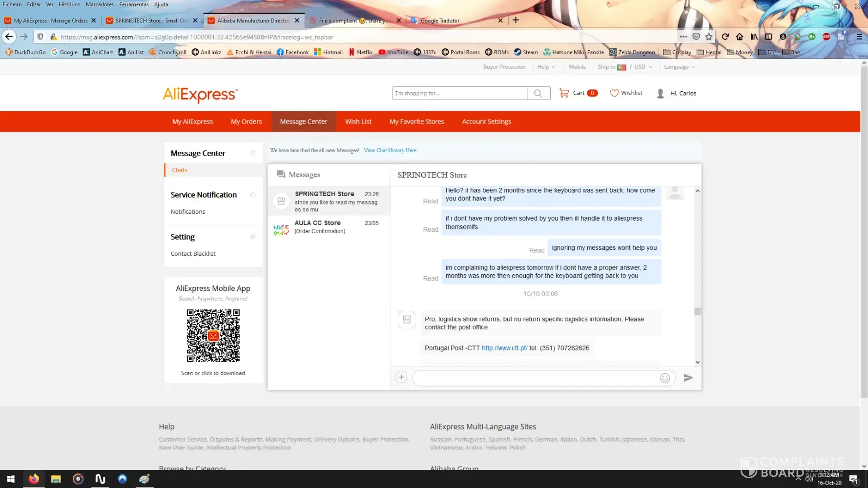Click the AliExpress mobile app QR code
This screenshot has height=488, width=868.
click(x=213, y=336)
